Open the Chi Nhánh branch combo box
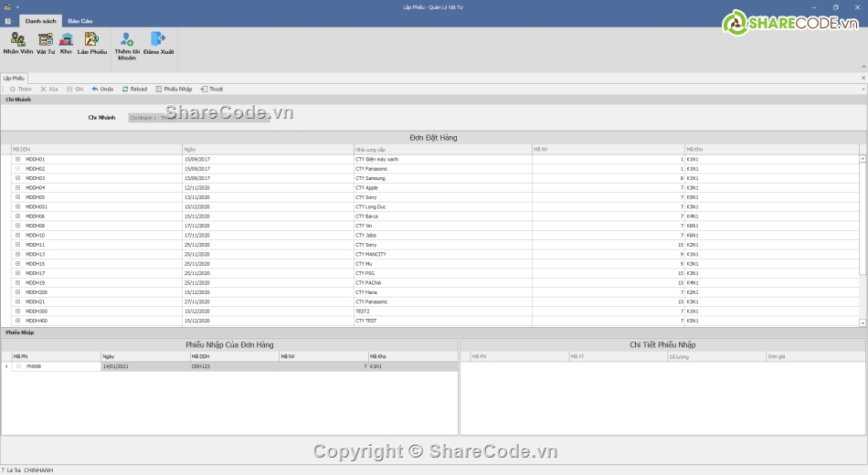The image size is (868, 475). (198, 118)
